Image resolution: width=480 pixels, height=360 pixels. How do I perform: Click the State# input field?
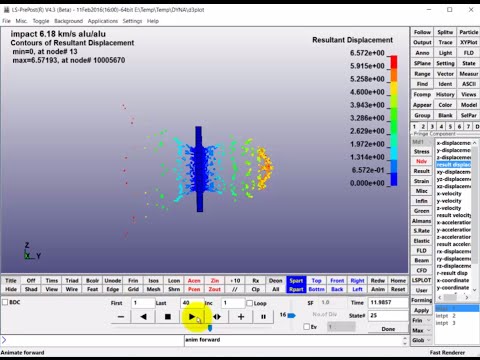(x=388, y=315)
